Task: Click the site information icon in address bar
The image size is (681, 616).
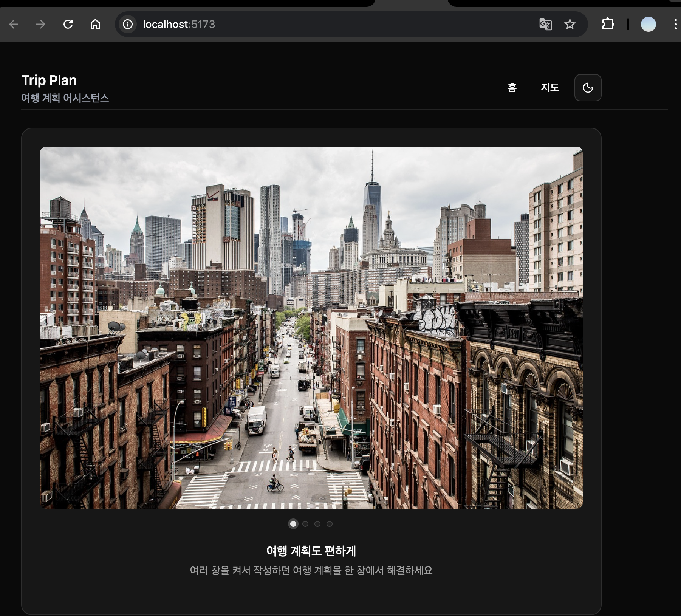Action: 127,24
